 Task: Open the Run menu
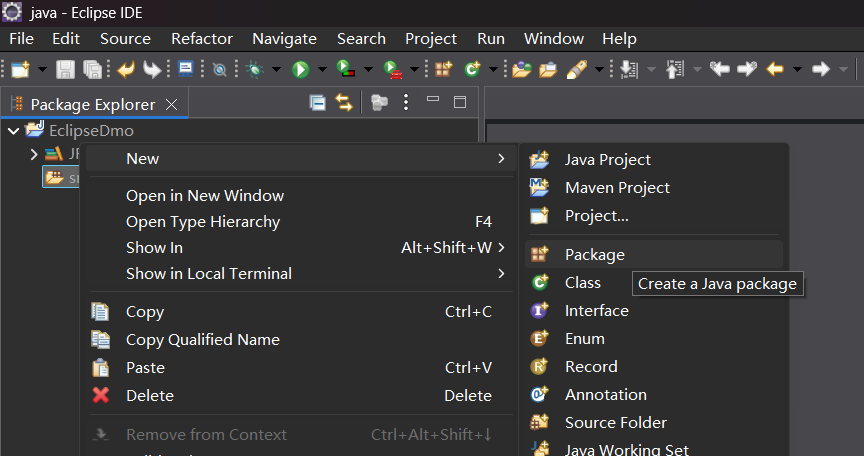tap(491, 39)
